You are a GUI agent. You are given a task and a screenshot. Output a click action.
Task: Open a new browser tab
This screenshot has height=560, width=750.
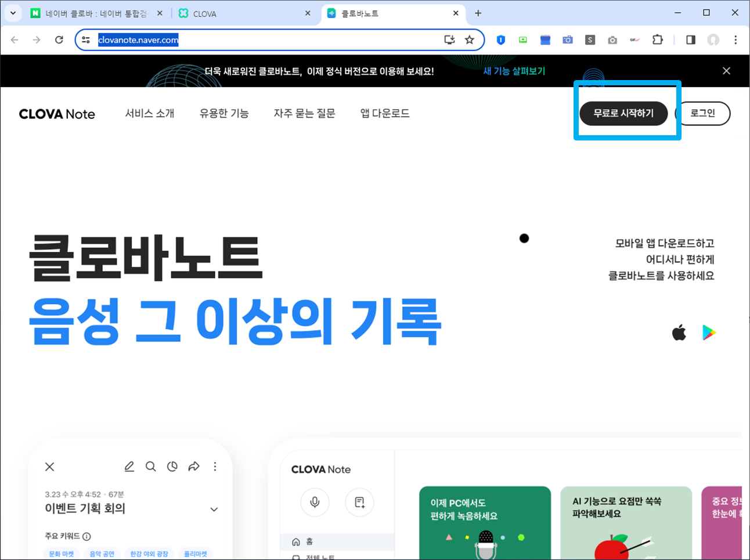pos(478,13)
